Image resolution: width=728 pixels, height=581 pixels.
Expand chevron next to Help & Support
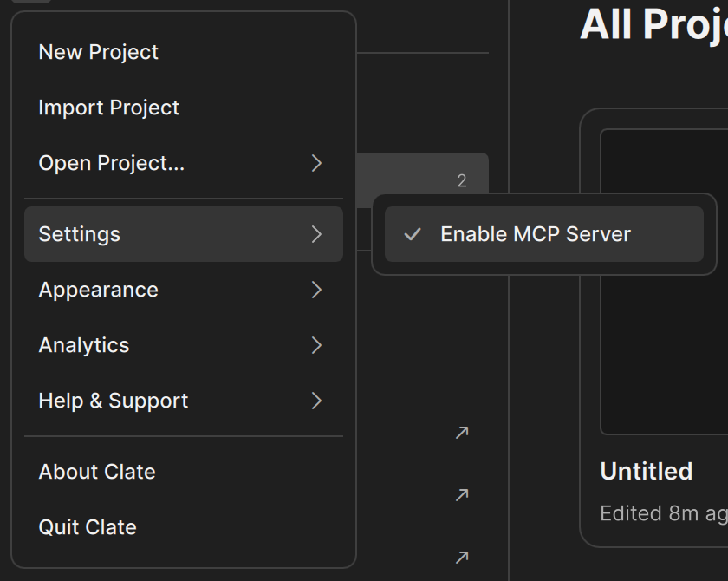pos(316,401)
